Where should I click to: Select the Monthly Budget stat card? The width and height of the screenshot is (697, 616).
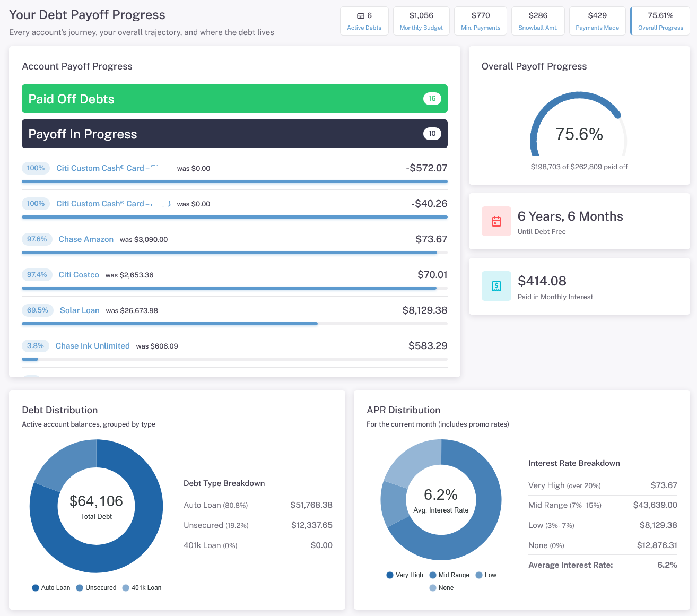[x=421, y=21]
